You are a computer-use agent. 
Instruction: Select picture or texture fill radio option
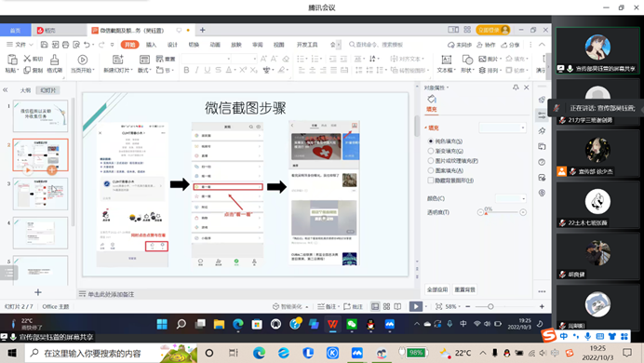coord(431,160)
